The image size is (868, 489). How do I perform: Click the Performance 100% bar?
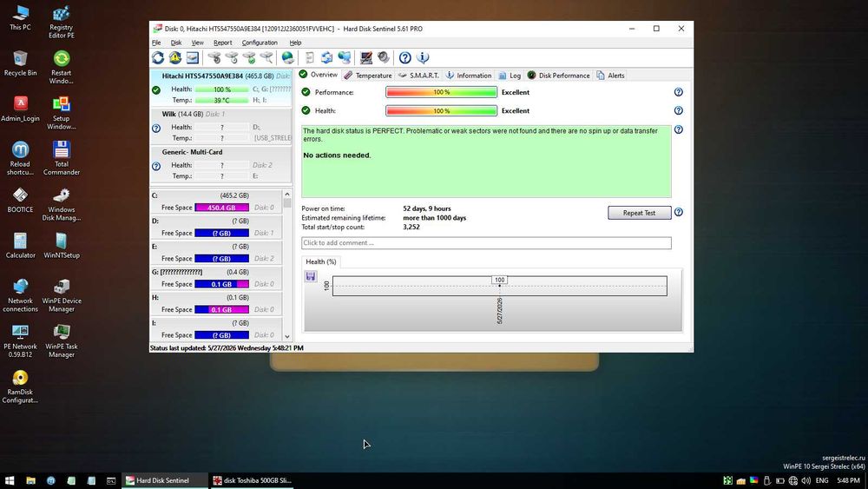coord(441,92)
